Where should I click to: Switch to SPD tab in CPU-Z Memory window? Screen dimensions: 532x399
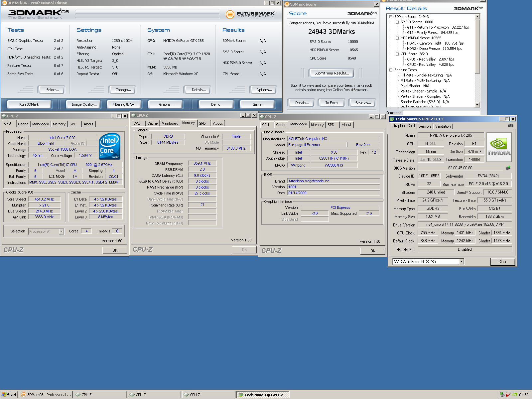[x=202, y=123]
